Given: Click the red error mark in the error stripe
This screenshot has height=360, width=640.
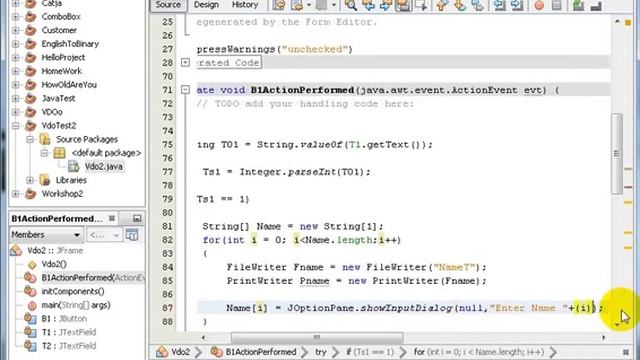Looking at the screenshot, I should (x=628, y=187).
